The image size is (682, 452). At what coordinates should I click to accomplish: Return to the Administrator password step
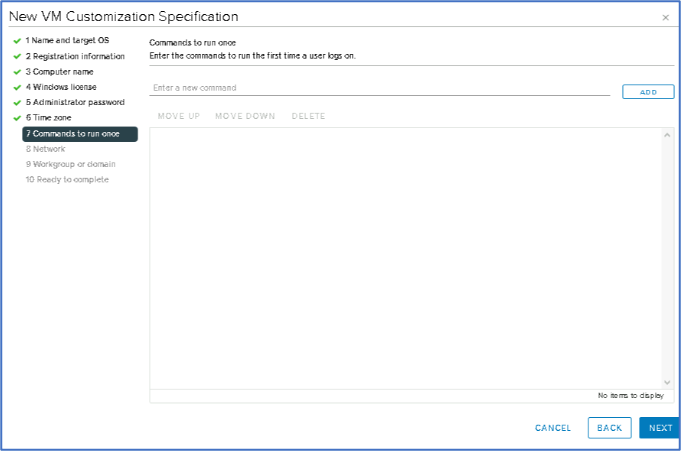tap(75, 102)
